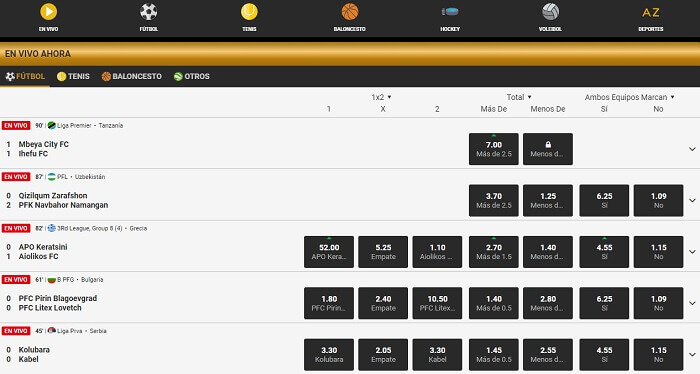Select 1.40 Más de 0.5 in Pirin match

(494, 303)
